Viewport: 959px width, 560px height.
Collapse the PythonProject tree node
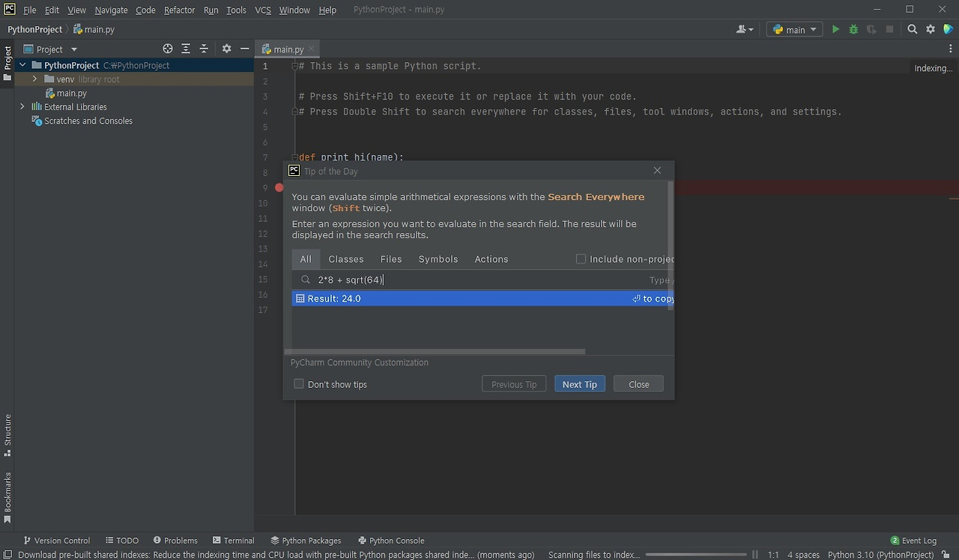click(22, 65)
